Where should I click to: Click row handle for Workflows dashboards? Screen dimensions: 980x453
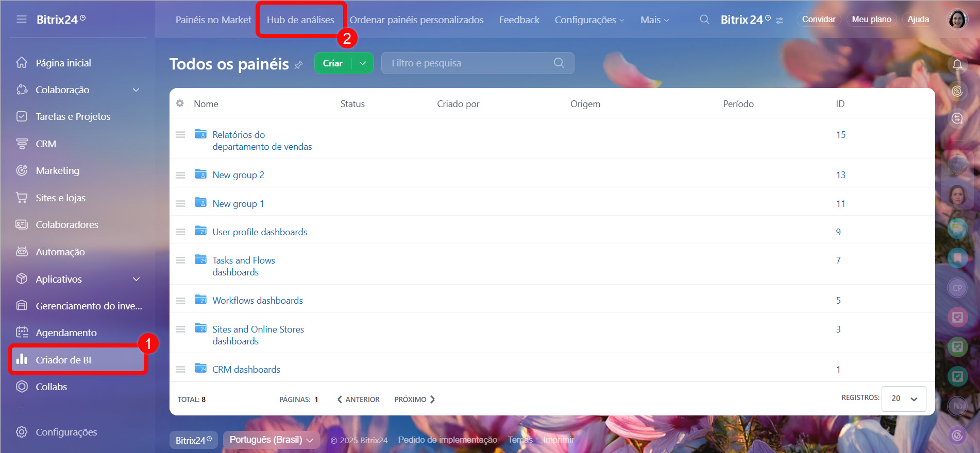pos(180,301)
